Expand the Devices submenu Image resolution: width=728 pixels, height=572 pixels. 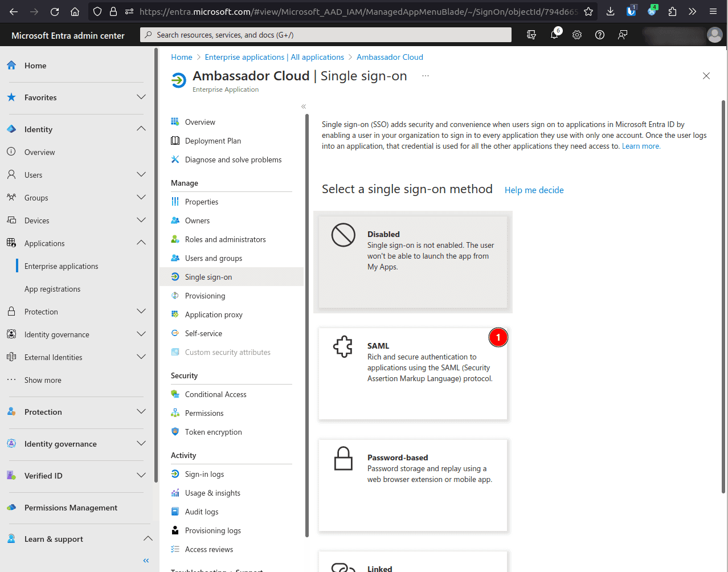(x=141, y=220)
